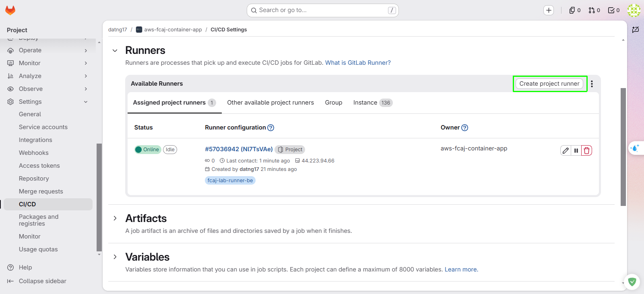Open the GitLab home logo

(10, 10)
